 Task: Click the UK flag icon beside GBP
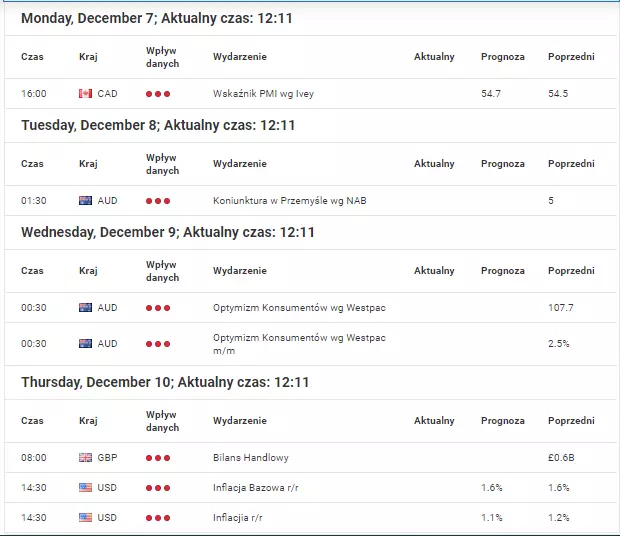click(85, 458)
